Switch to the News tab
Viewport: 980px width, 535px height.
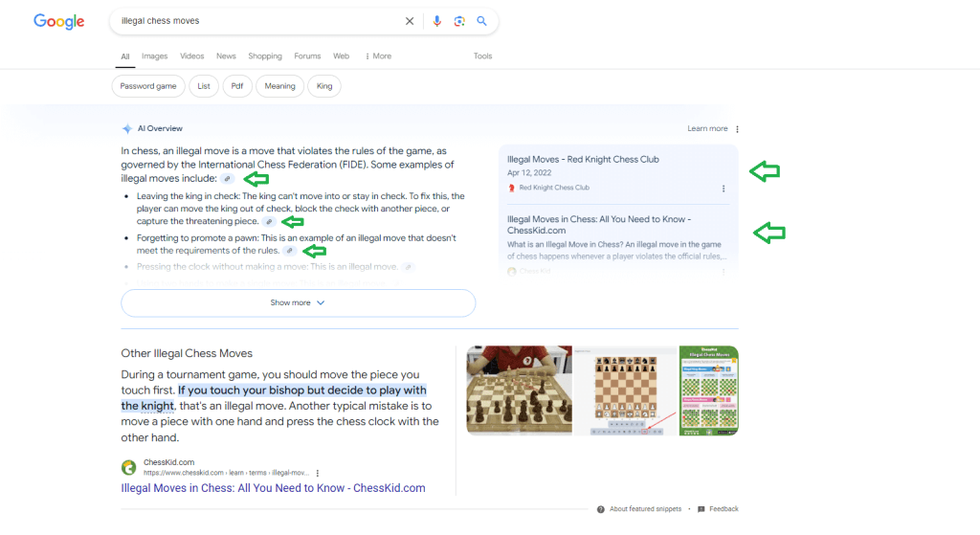tap(226, 56)
